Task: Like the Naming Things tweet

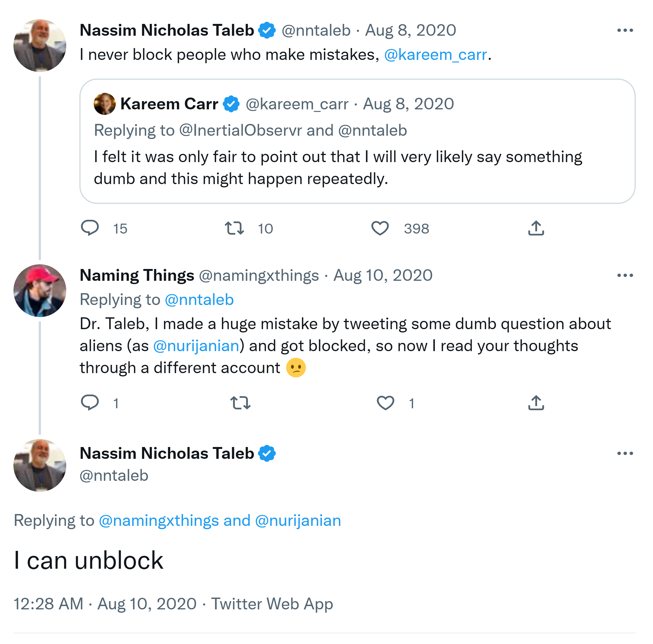Action: pos(385,403)
